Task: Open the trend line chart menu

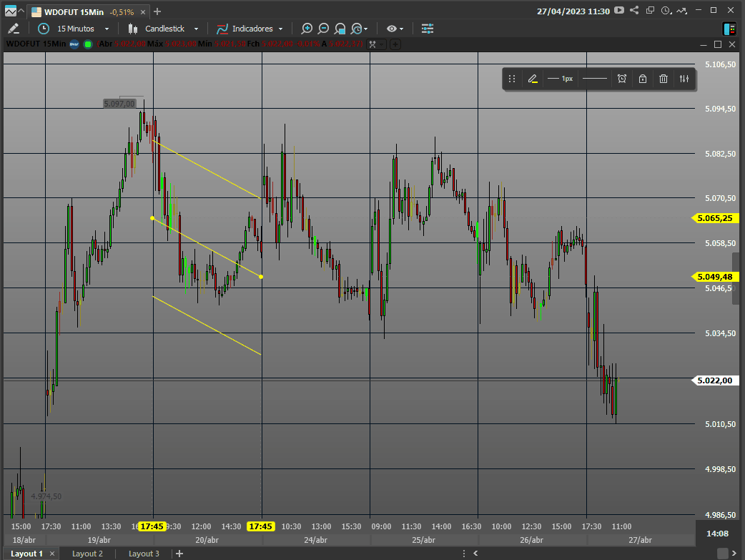Action: click(x=682, y=10)
